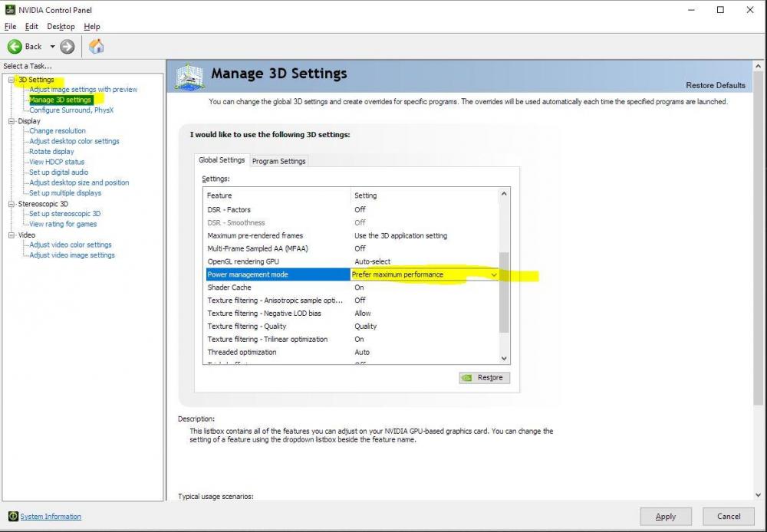Viewport: 767px width, 532px height.
Task: Select Set up stereoscopic 3D
Action: pos(64,214)
